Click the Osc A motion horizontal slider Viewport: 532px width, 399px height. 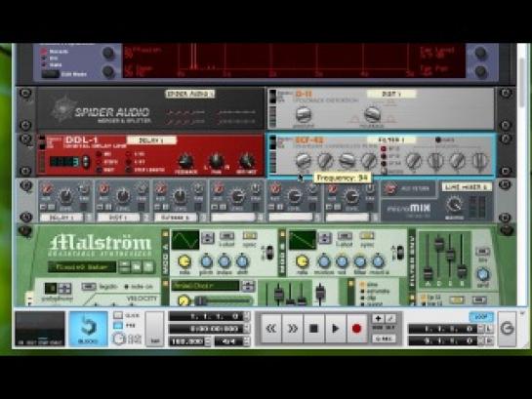223,300
